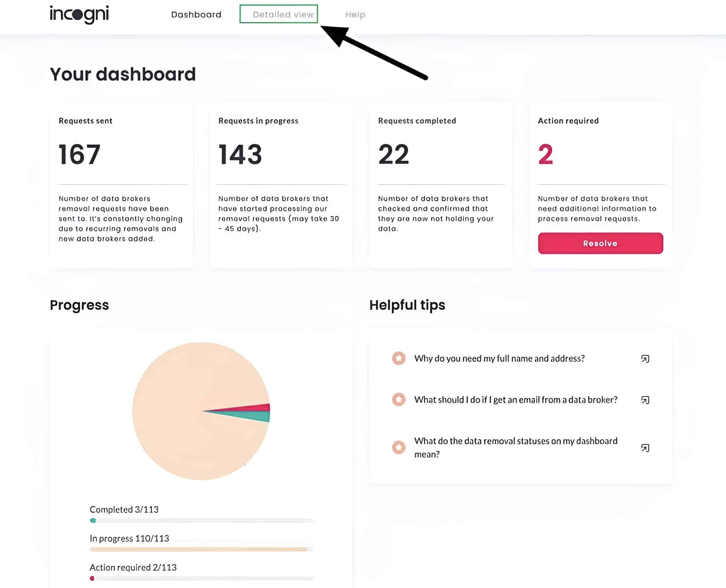Click the external link icon for second tip
Image resolution: width=726 pixels, height=588 pixels.
click(646, 400)
